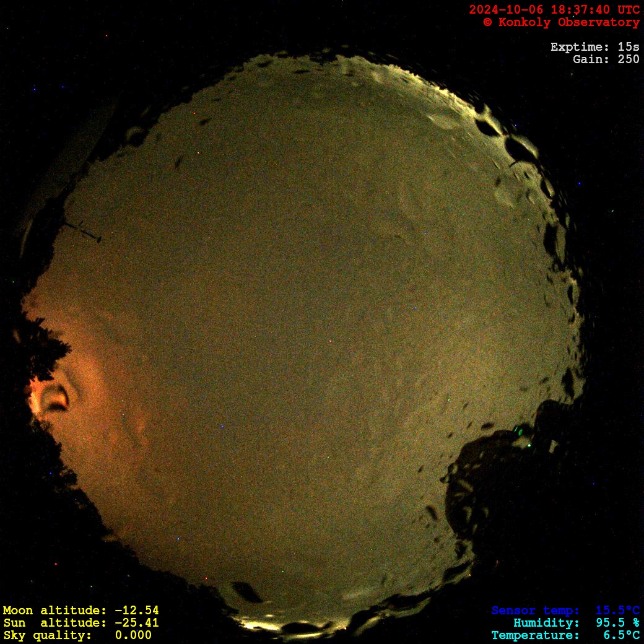Click the bright orange glow near the horizon
The height and width of the screenshot is (644, 644).
click(53, 396)
